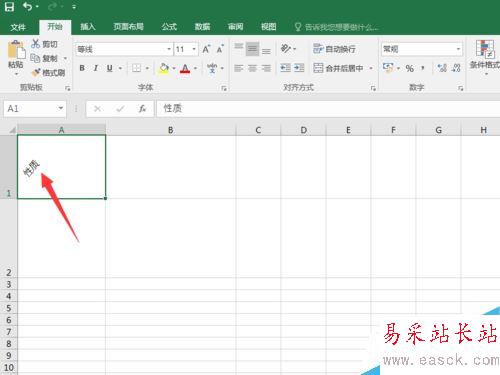
Task: Click the decrease font size icon
Action: coord(220,49)
